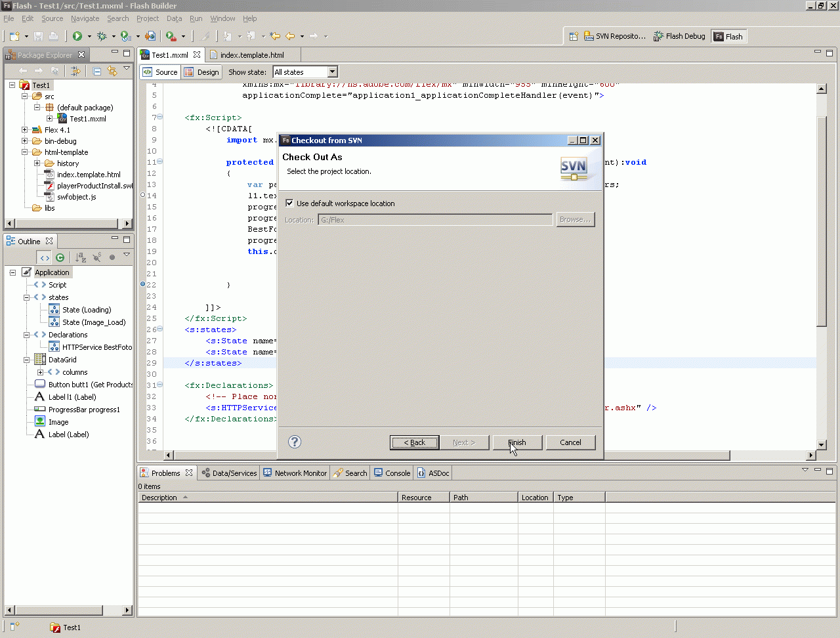
Task: Click the help question mark icon
Action: (295, 442)
